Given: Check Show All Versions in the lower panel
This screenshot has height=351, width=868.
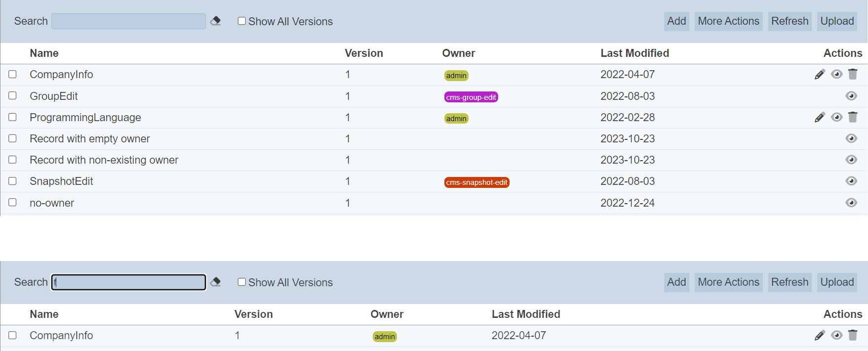Looking at the screenshot, I should (x=242, y=282).
